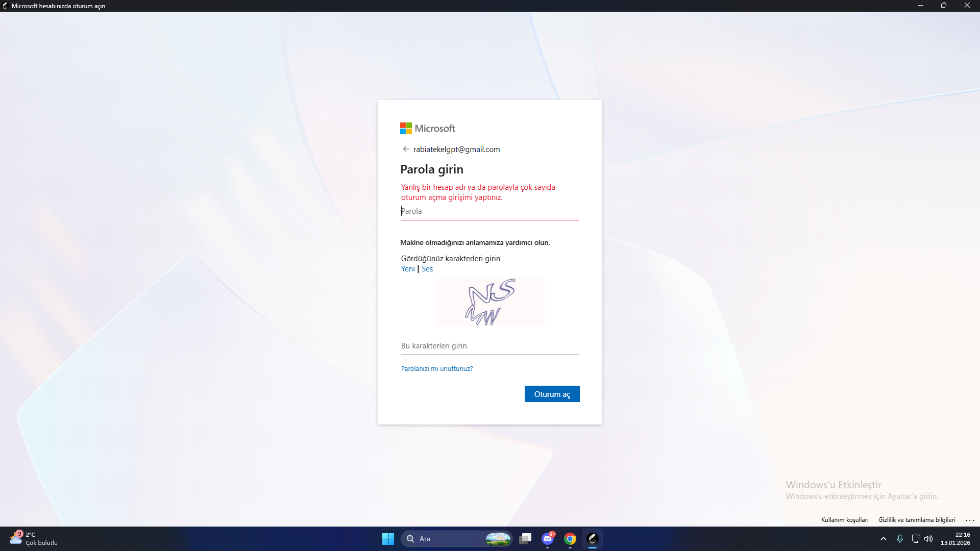Open the 'Parolanızı mı unuttunuz?' link
980x551 pixels.
tap(437, 368)
